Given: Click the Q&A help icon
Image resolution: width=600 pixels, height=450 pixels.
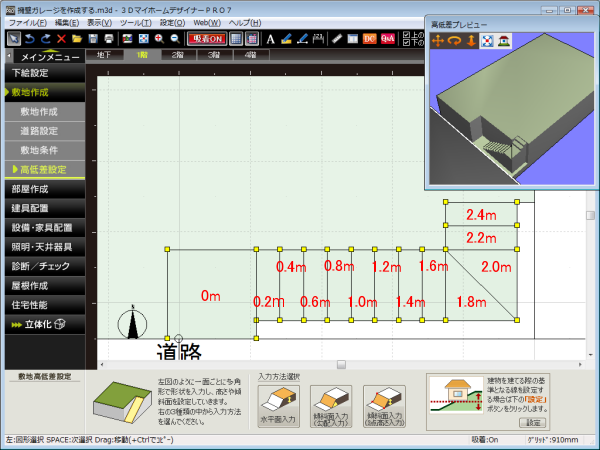Looking at the screenshot, I should click(385, 38).
